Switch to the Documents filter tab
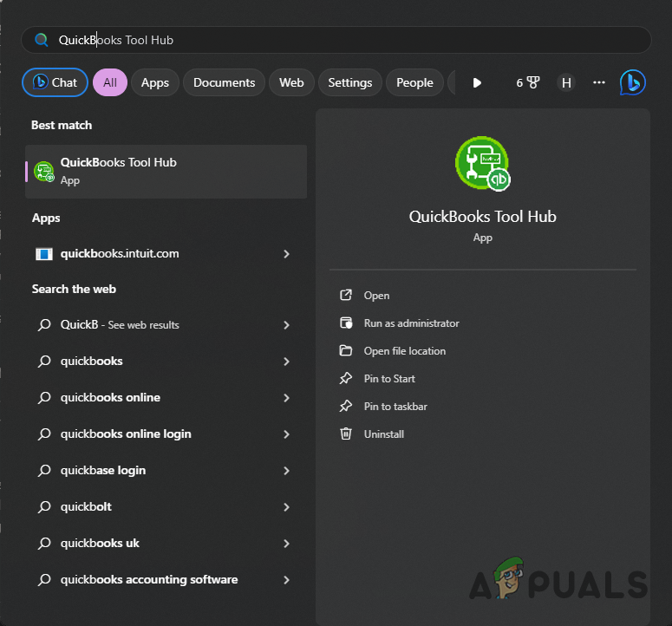The height and width of the screenshot is (626, 672). [224, 82]
